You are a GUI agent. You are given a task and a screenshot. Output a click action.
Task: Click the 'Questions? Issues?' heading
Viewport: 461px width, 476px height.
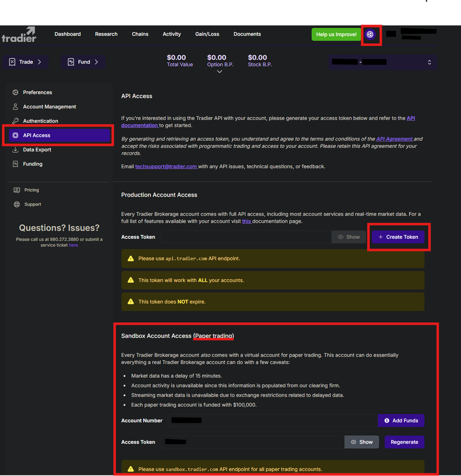(59, 228)
